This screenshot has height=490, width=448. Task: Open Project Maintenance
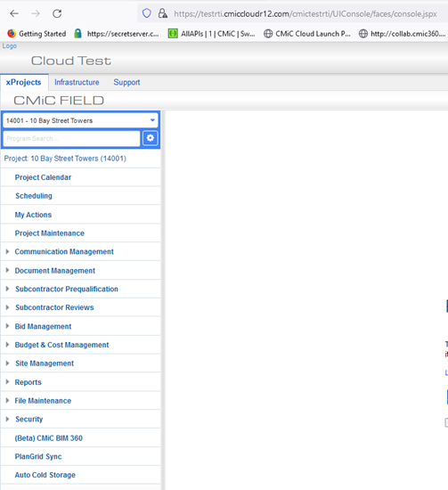tap(50, 233)
